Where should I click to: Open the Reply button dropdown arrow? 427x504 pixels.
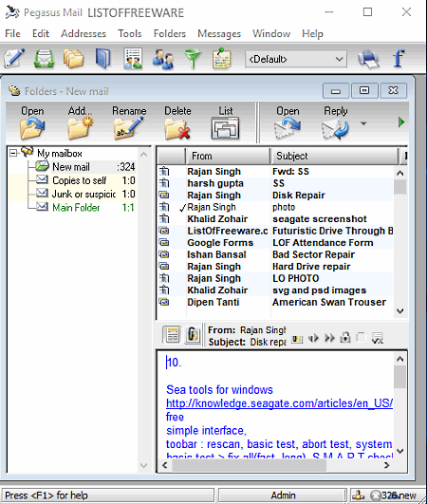tap(363, 123)
